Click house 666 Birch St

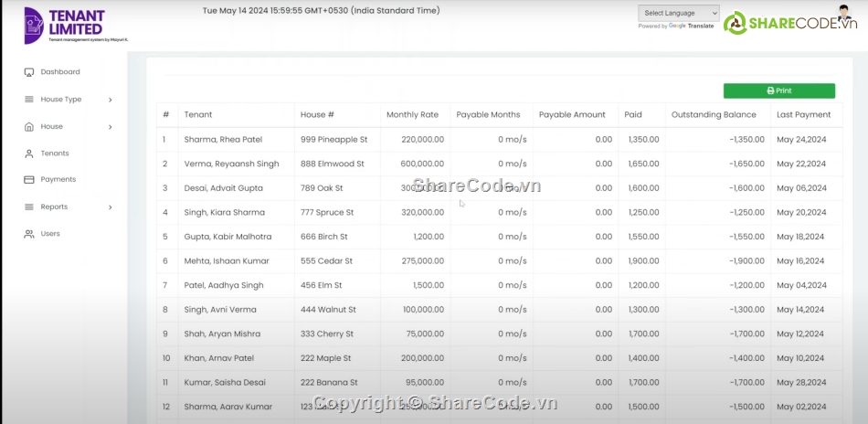323,237
